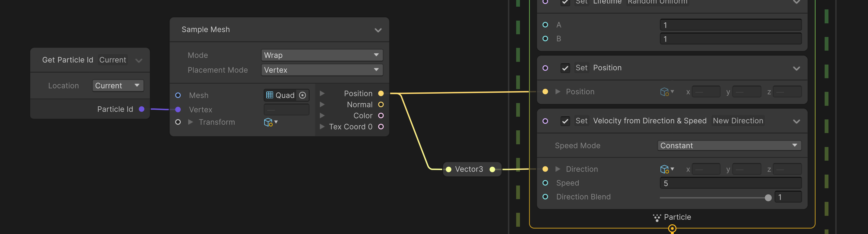868x234 pixels.
Task: Click the Particle Id output port
Action: (x=142, y=109)
